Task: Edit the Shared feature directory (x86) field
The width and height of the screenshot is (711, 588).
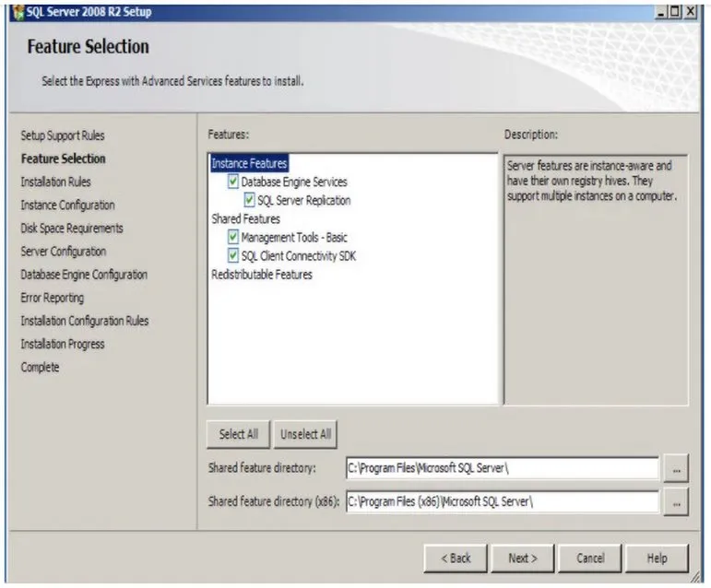Action: (x=503, y=502)
